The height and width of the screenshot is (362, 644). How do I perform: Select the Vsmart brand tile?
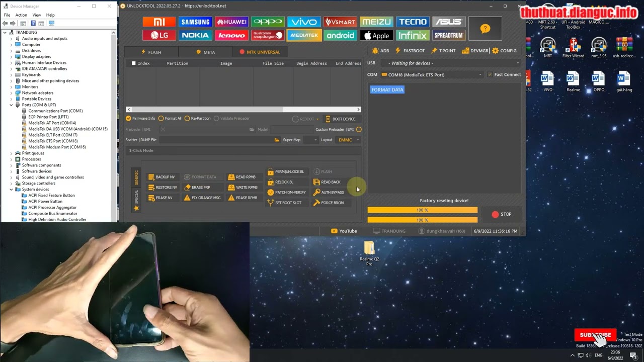[340, 22]
